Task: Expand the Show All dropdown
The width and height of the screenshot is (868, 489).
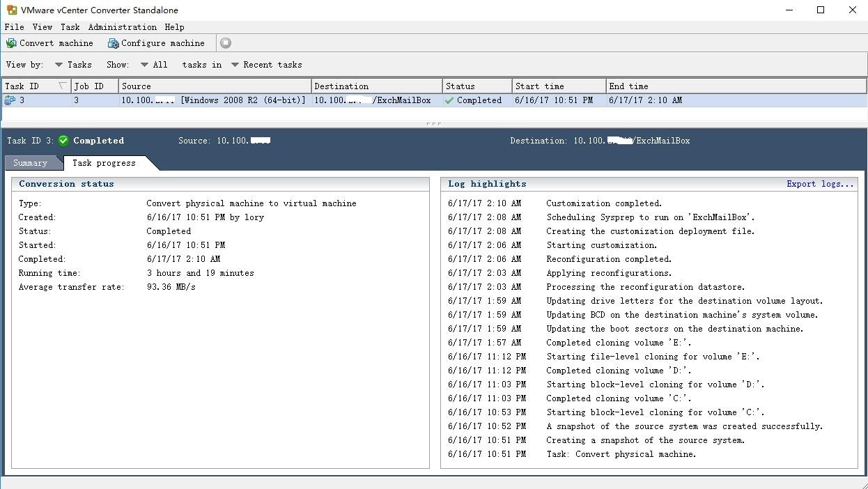Action: point(154,65)
